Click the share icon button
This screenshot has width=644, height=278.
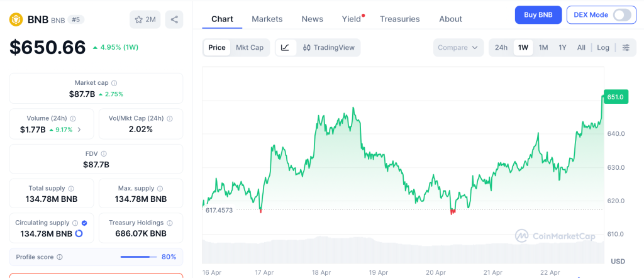coord(174,19)
